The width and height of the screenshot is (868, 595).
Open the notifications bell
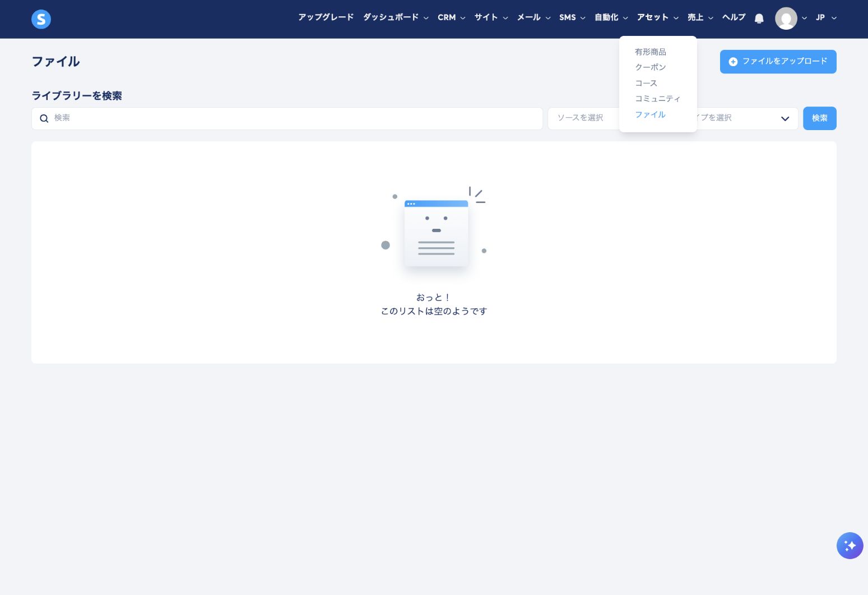click(759, 19)
